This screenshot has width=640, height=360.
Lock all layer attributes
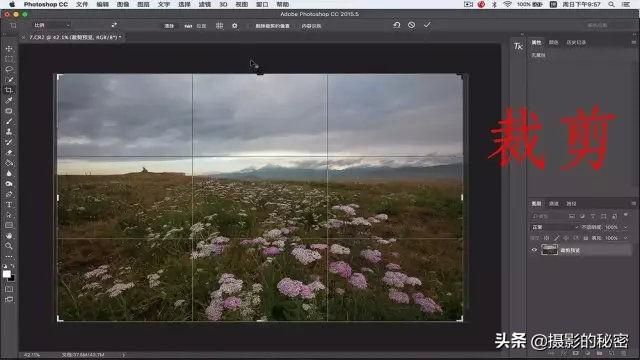point(586,238)
